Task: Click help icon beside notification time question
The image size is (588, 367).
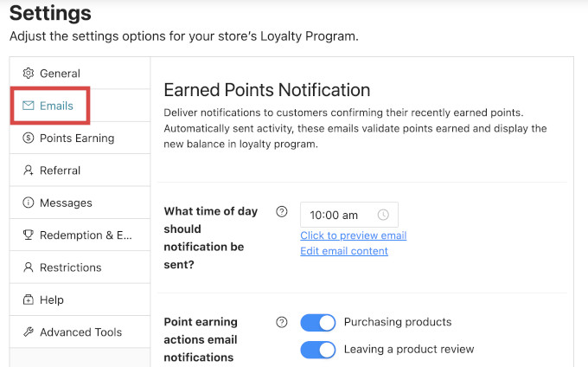Action: click(281, 212)
